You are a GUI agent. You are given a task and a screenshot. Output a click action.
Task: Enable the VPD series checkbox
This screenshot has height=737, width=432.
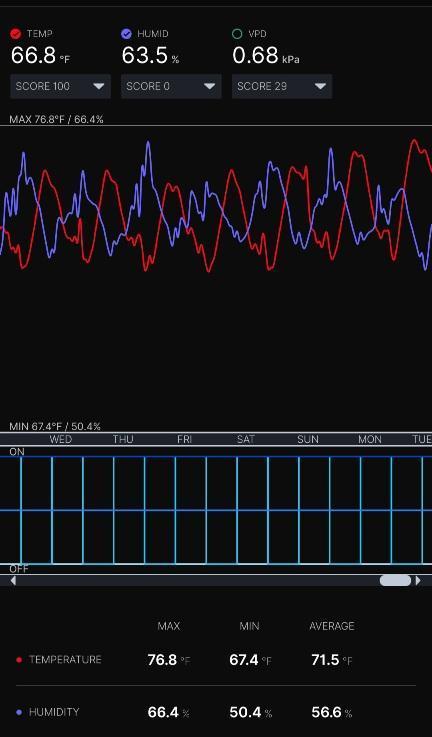(x=237, y=34)
